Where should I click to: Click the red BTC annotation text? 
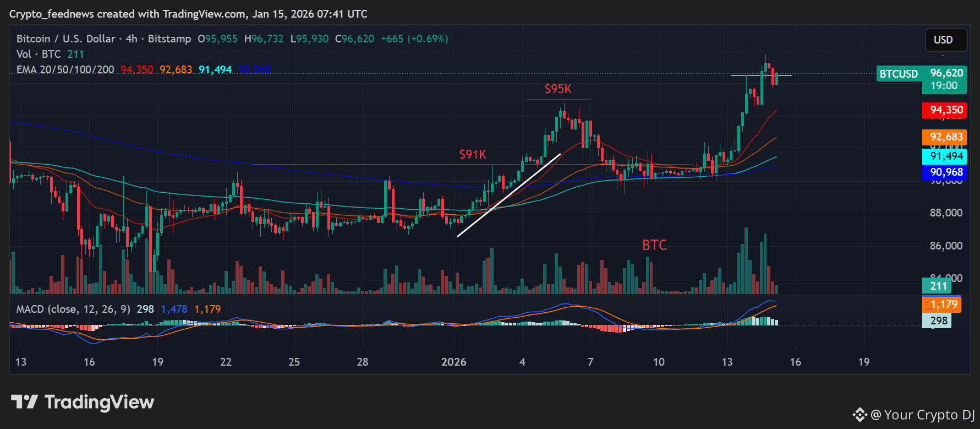point(655,245)
